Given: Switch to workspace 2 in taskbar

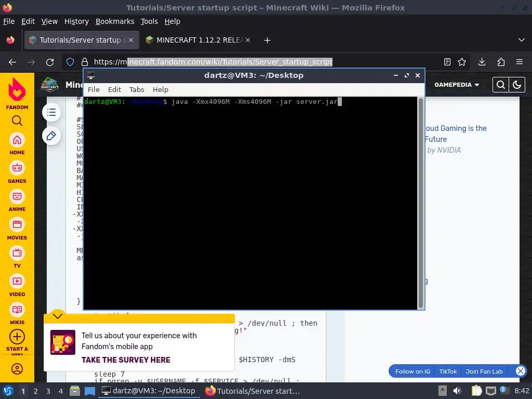Looking at the screenshot, I should pos(36,391).
